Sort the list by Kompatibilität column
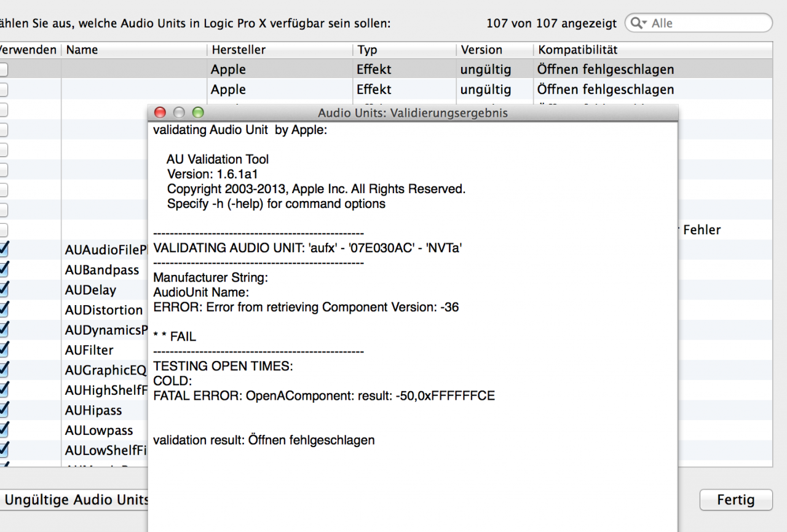 tap(653, 50)
